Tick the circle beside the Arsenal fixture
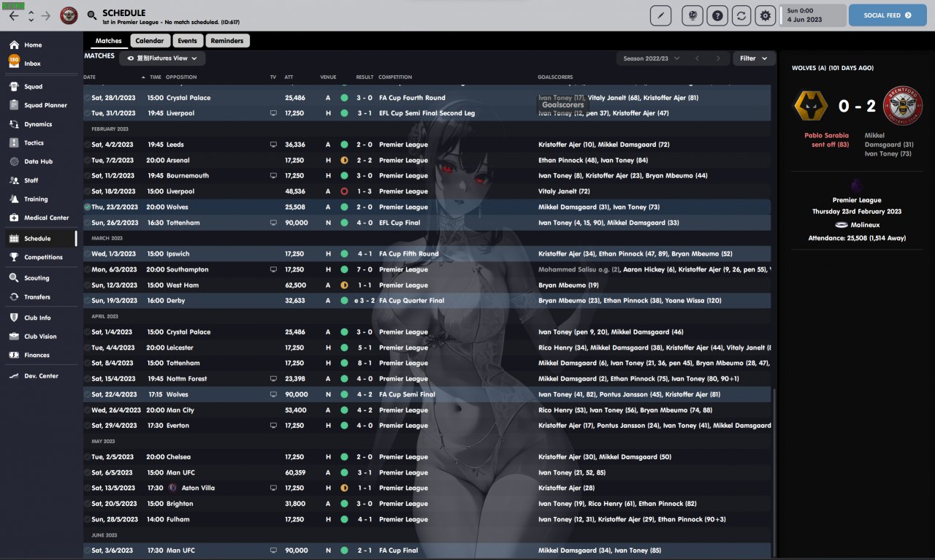 [x=87, y=161]
